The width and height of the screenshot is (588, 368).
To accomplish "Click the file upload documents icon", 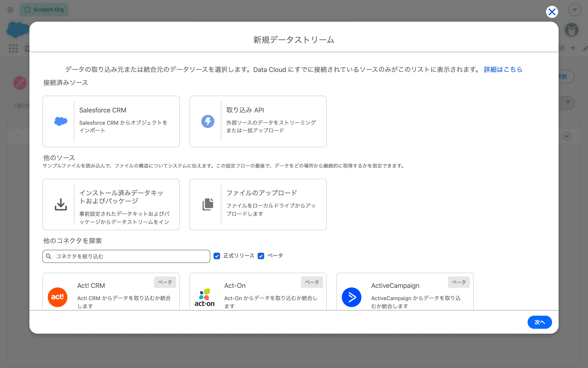I will click(x=208, y=204).
